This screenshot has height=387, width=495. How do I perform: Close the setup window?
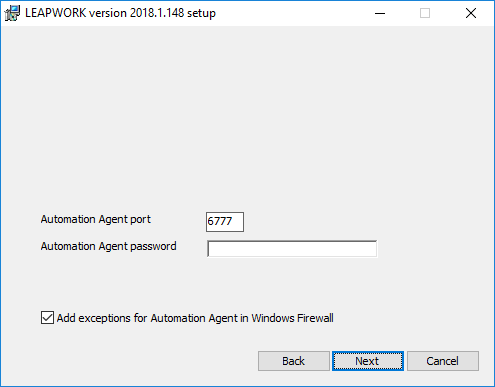point(471,13)
